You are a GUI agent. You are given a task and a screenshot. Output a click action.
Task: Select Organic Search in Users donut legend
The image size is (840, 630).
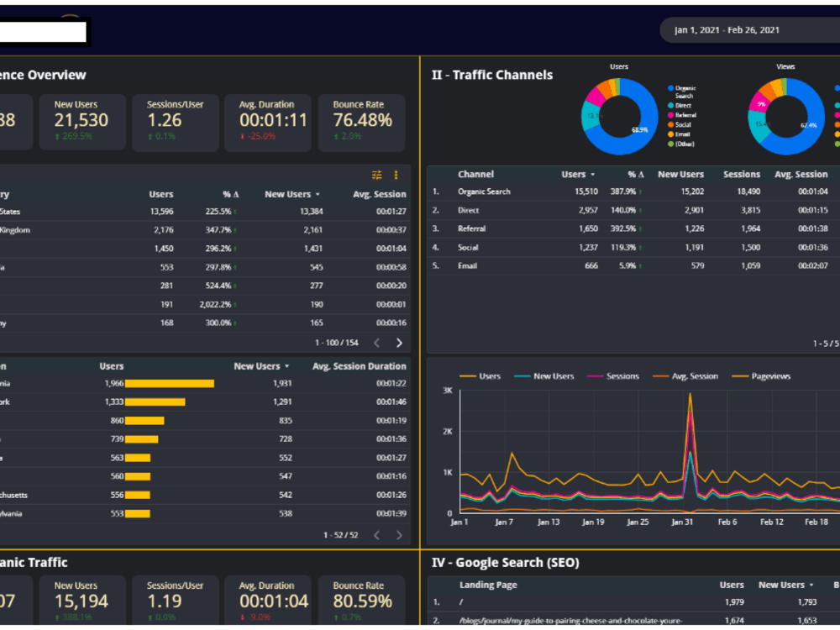tap(682, 92)
